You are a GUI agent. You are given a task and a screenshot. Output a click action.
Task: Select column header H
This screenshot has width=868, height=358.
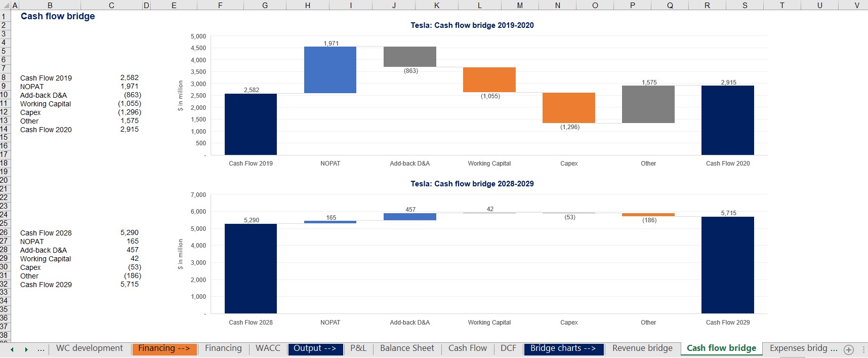coord(308,6)
